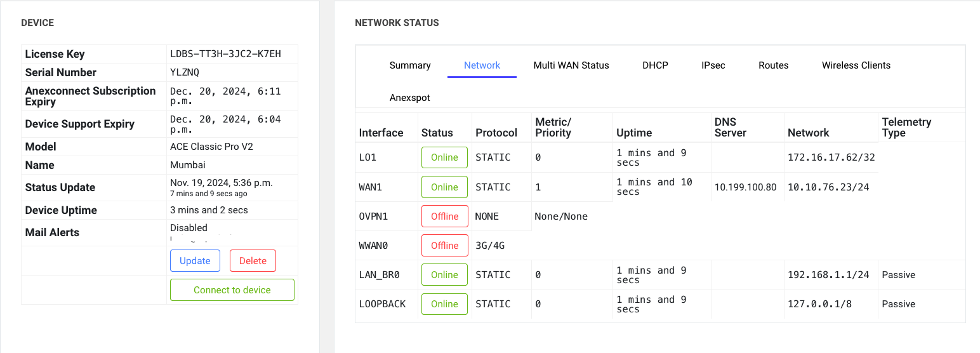Click the device name Mumbai
The height and width of the screenshot is (353, 980).
pyautogui.click(x=187, y=165)
